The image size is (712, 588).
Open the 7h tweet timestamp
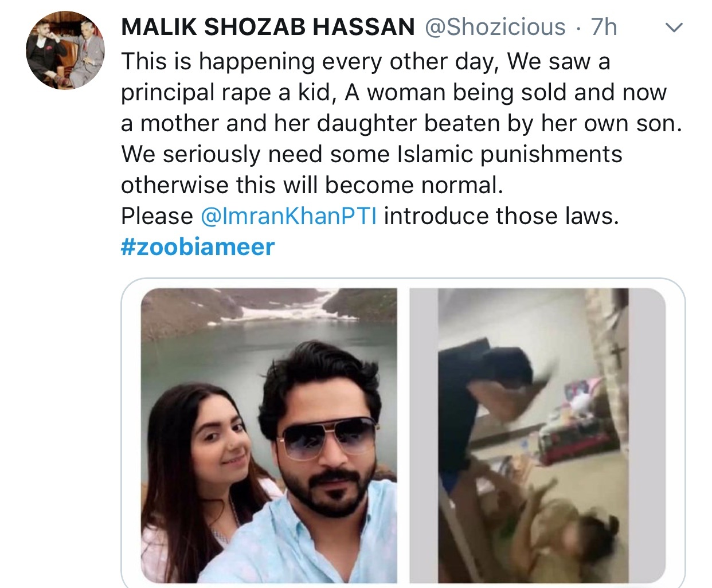[x=604, y=27]
